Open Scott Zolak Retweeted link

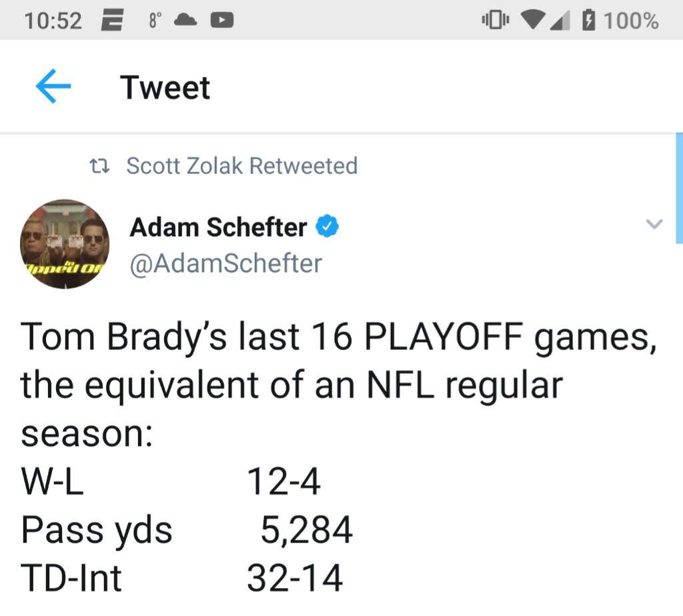[241, 166]
